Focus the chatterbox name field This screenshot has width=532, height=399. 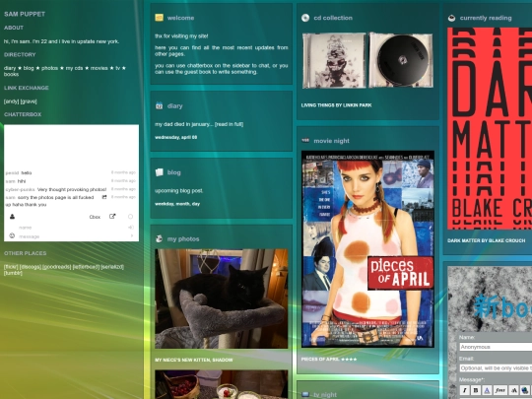73,228
